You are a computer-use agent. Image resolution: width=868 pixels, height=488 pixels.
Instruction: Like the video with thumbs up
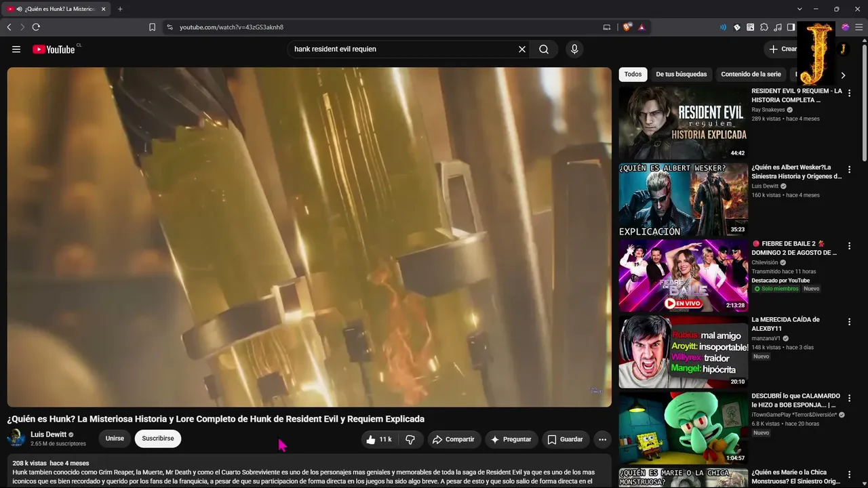point(379,439)
